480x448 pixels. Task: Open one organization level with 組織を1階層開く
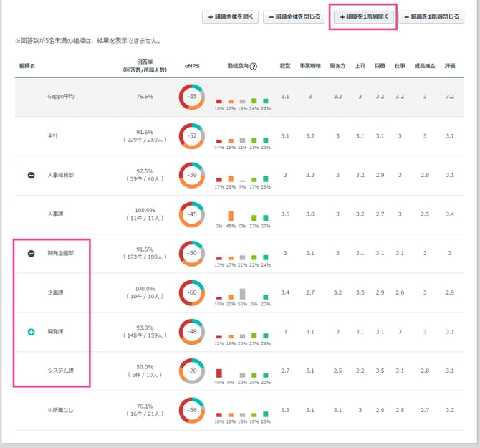tap(363, 17)
